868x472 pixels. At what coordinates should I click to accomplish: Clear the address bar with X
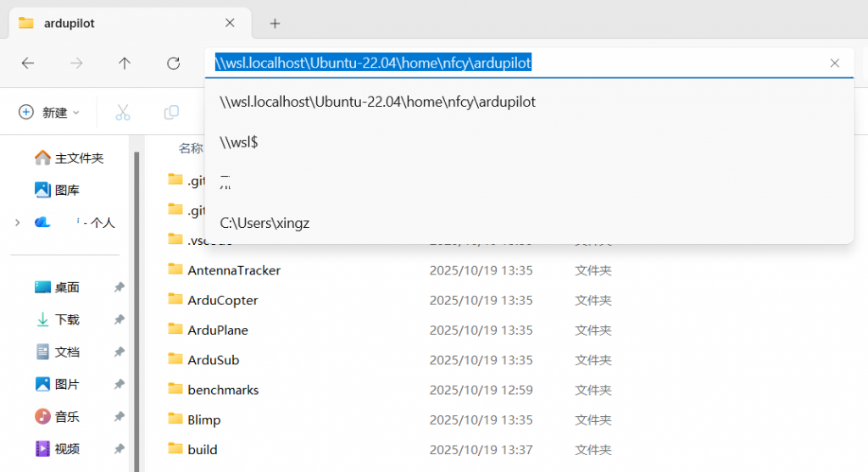tap(835, 63)
